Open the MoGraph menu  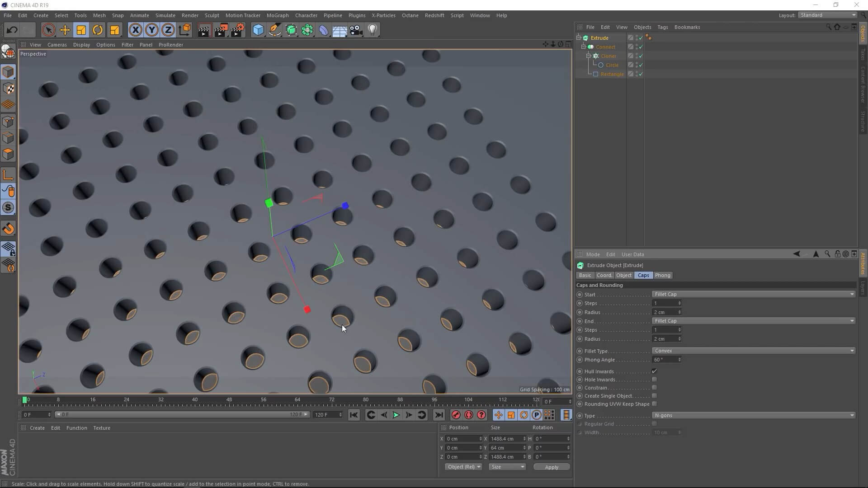(x=277, y=15)
